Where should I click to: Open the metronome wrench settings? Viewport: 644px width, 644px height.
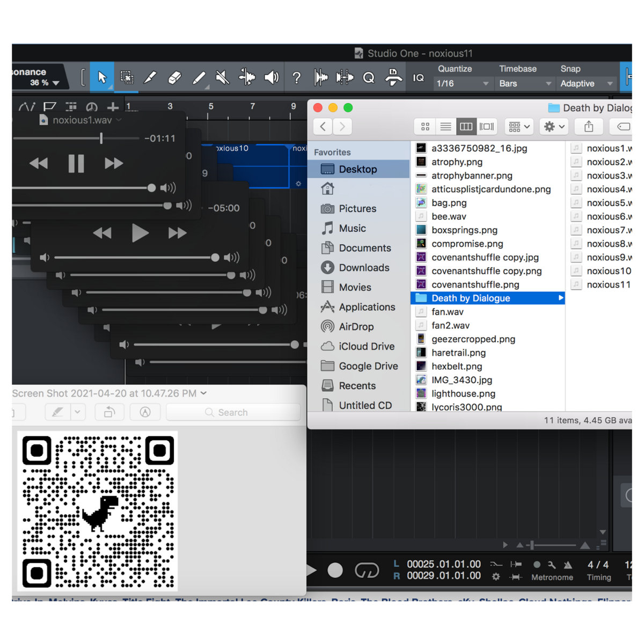click(552, 565)
